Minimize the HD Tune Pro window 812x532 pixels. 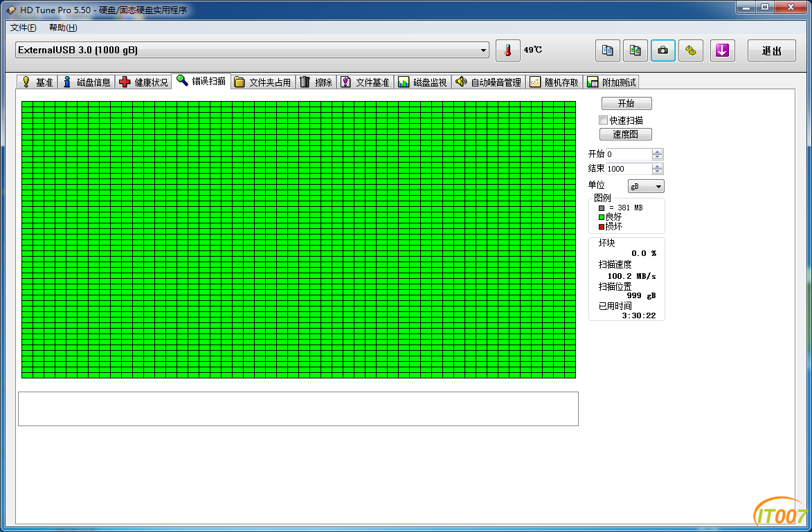(x=746, y=7)
